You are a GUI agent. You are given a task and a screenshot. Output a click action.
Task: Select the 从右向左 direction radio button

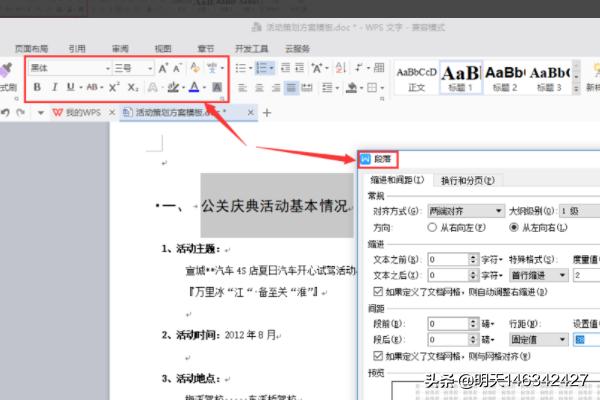(x=431, y=228)
